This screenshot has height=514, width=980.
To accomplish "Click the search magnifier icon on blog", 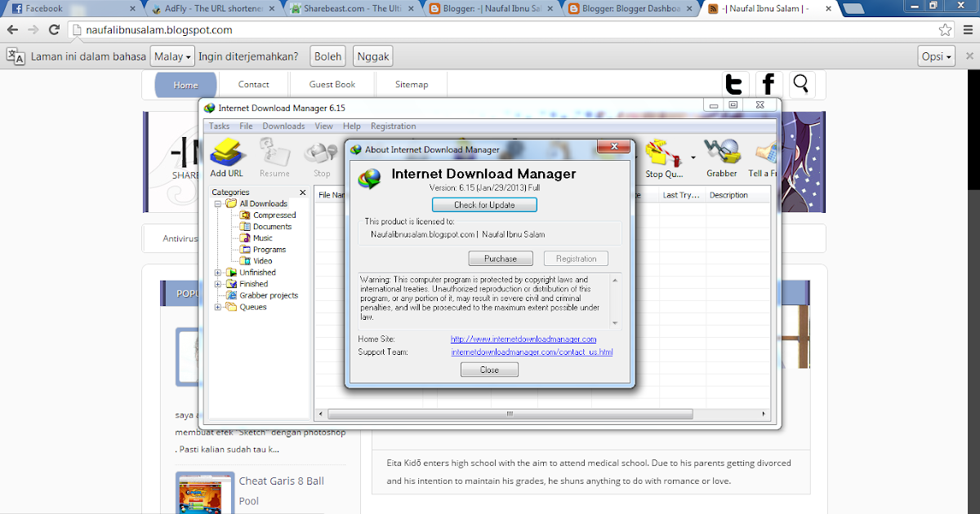I will [x=801, y=84].
